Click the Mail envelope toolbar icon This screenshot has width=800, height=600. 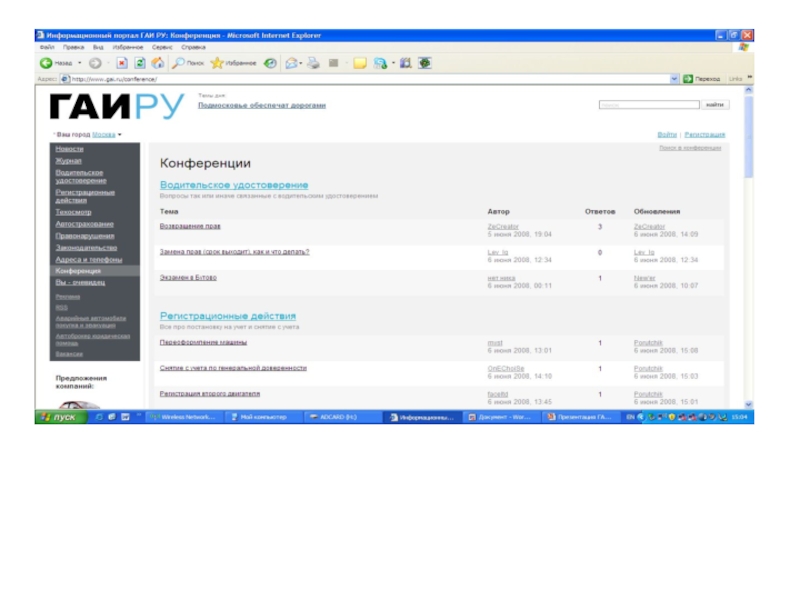coord(291,63)
